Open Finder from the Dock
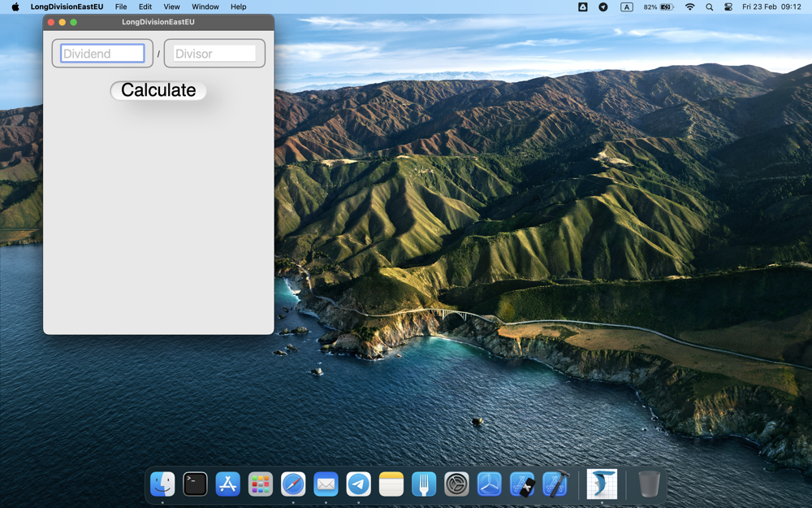This screenshot has width=812, height=508. (x=162, y=484)
